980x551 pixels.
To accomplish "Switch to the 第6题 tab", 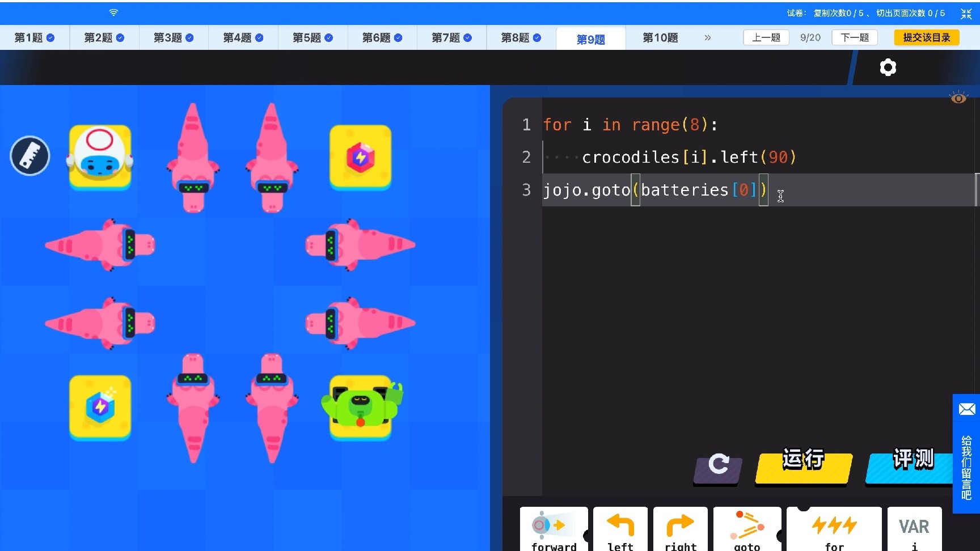I will [382, 37].
